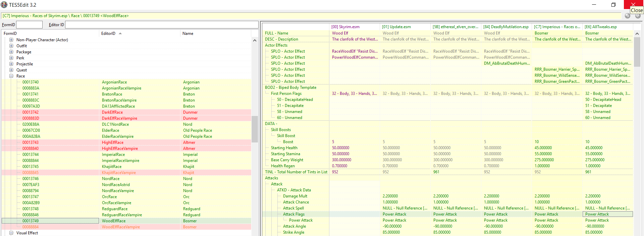
Task: Select the WoodElfRace record row
Action: [x=126, y=221]
